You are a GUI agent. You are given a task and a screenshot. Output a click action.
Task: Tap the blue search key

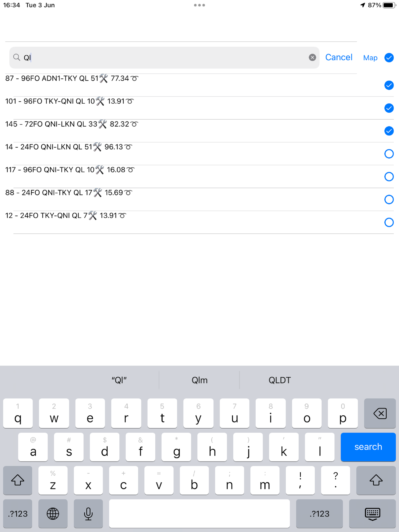point(368,447)
